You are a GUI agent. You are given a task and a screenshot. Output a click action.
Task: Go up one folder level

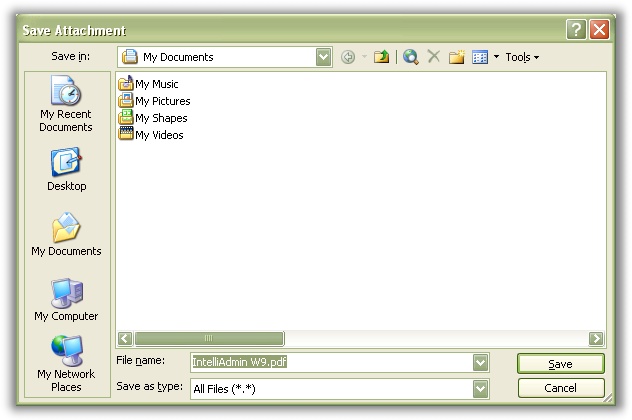381,57
